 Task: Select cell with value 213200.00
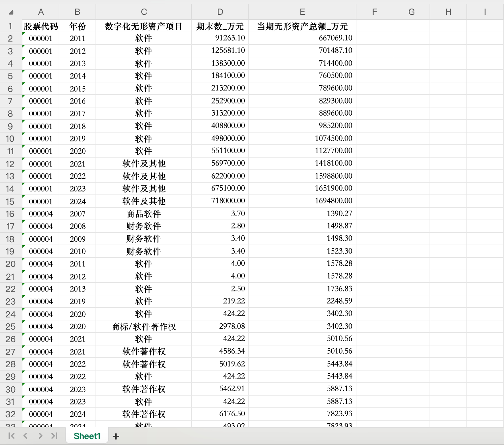pos(220,88)
